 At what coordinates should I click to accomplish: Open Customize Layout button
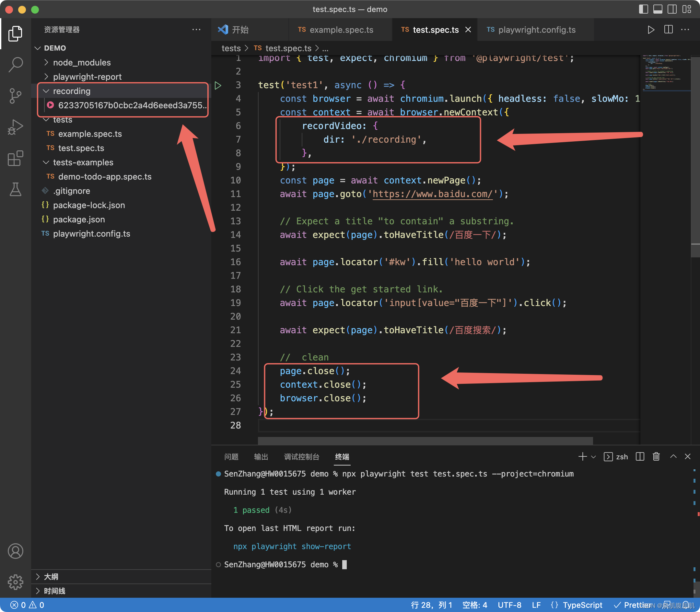686,9
